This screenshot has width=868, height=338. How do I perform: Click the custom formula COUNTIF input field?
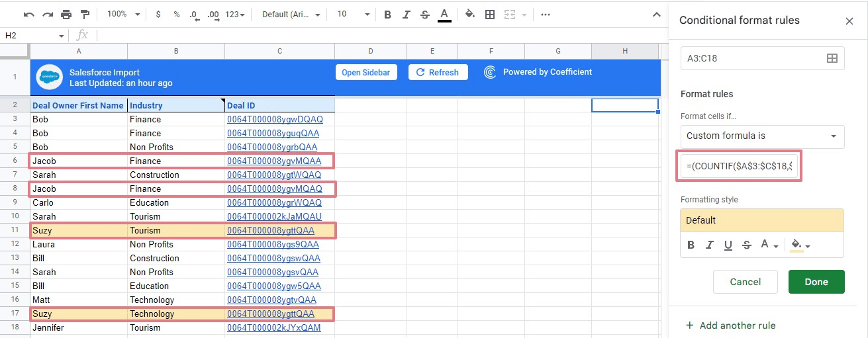739,166
